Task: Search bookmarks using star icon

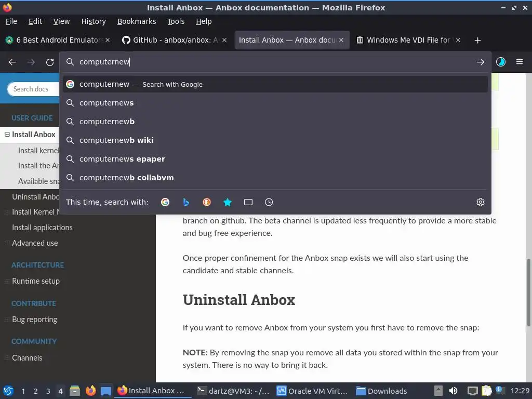Action: [228, 202]
